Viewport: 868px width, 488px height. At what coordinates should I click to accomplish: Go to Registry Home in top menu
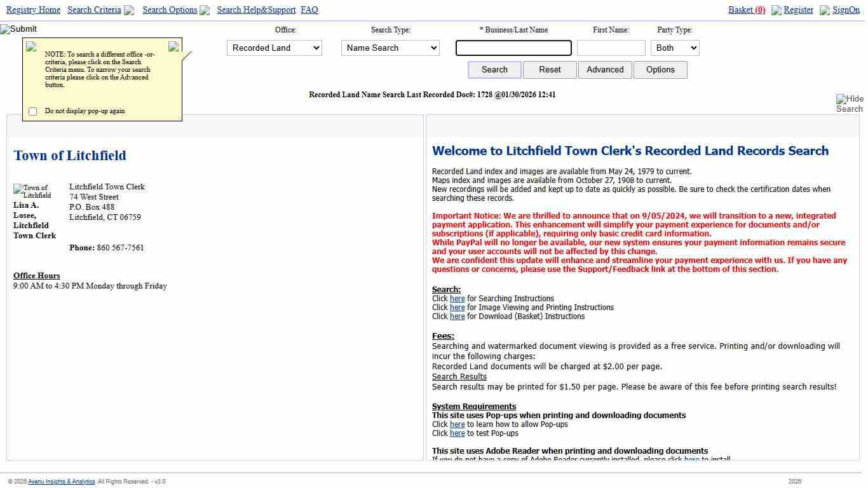click(33, 10)
